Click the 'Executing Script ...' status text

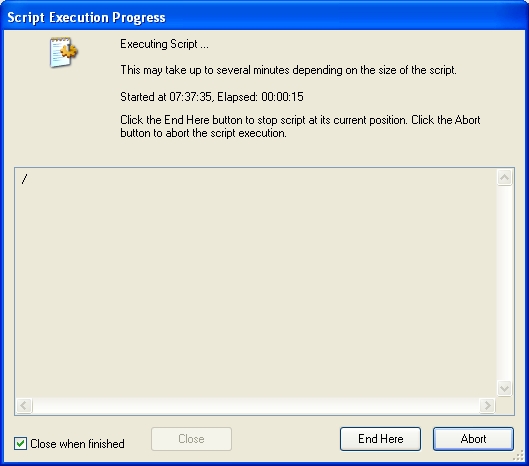pos(164,44)
